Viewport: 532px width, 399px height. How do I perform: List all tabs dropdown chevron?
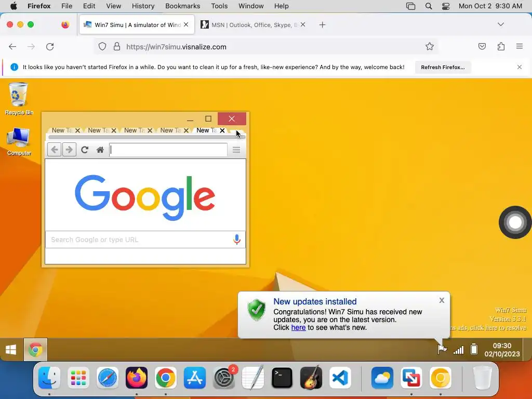[500, 24]
